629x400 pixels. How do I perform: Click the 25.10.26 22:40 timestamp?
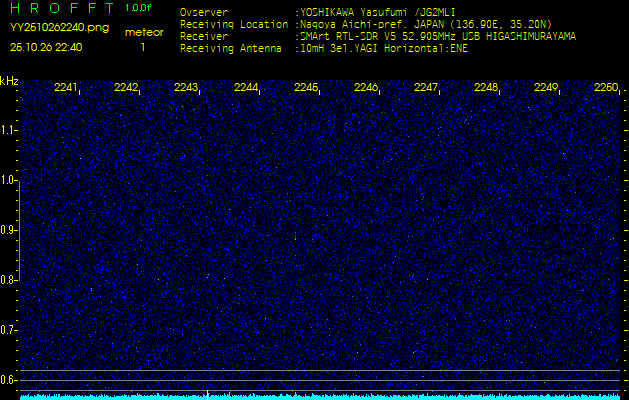point(46,47)
